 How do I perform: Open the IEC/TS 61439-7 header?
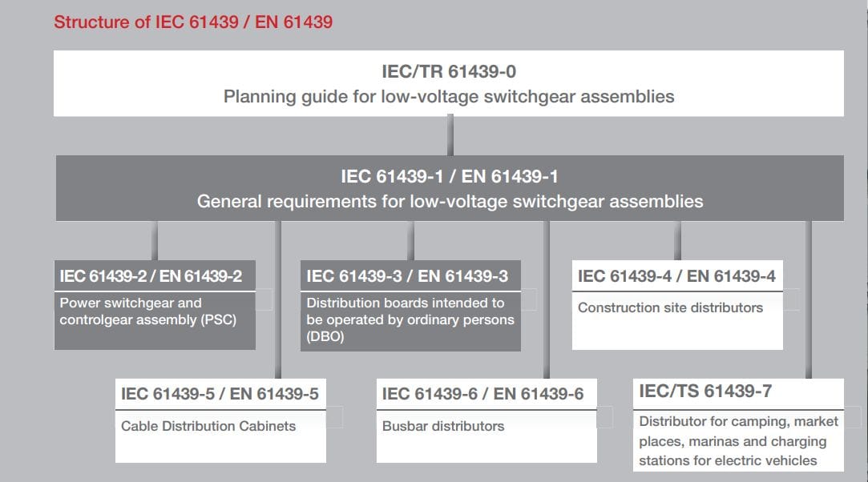pos(705,392)
